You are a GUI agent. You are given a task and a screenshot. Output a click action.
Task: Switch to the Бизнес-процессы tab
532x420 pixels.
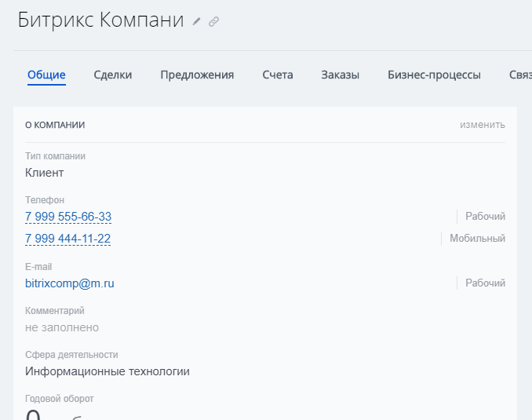[434, 75]
